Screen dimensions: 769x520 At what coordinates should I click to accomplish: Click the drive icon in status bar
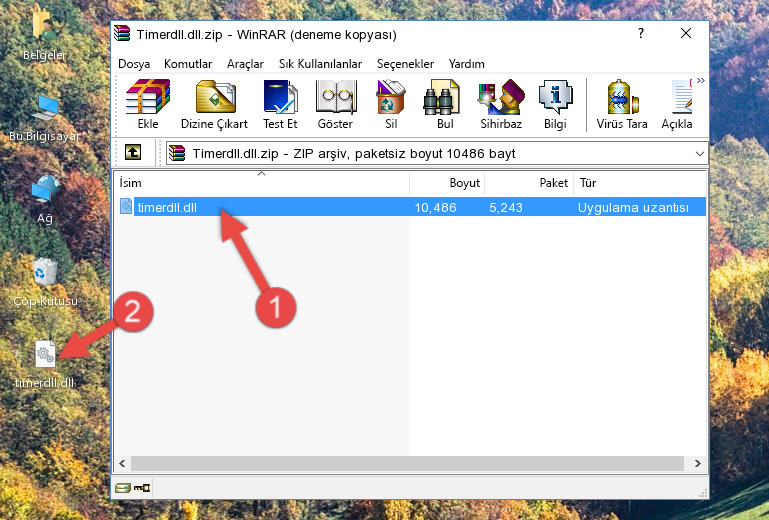123,488
